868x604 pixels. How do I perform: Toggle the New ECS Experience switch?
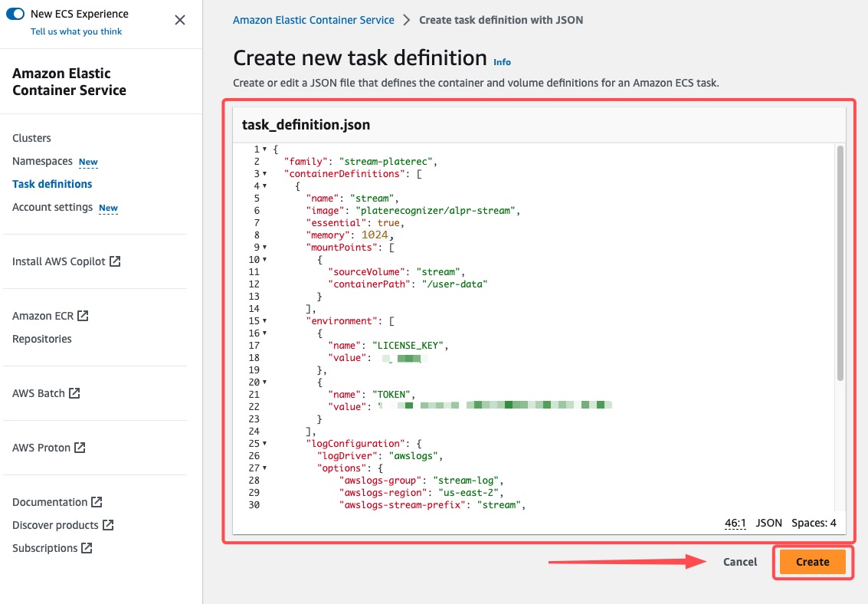point(15,15)
